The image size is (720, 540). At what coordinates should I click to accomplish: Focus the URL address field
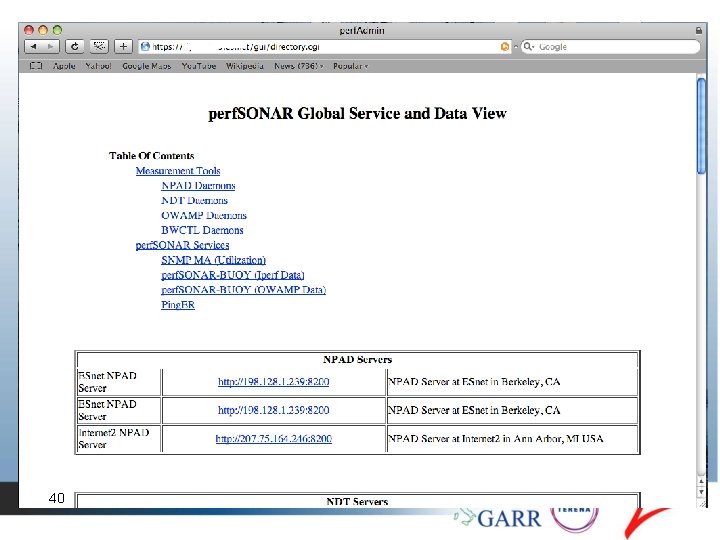(x=325, y=46)
